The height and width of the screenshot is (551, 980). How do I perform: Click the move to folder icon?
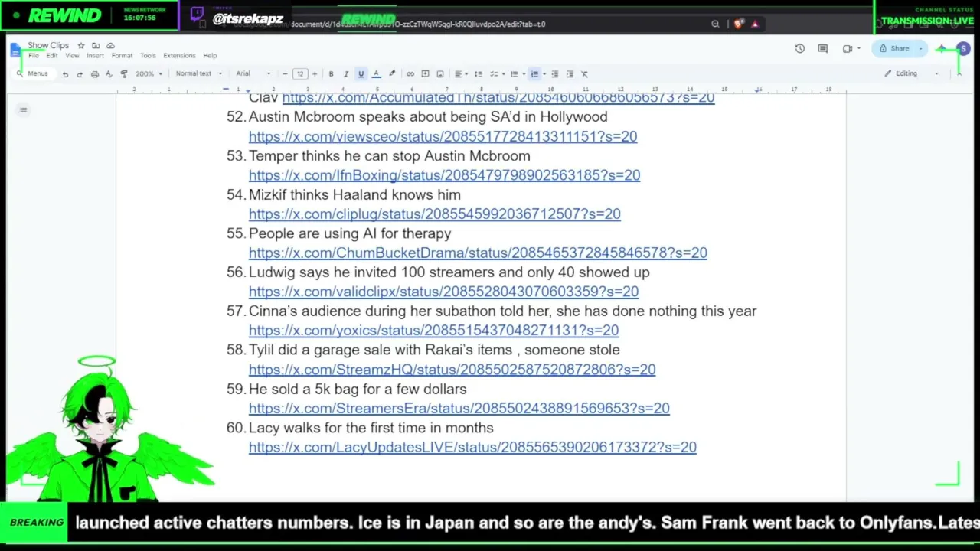pyautogui.click(x=96, y=46)
